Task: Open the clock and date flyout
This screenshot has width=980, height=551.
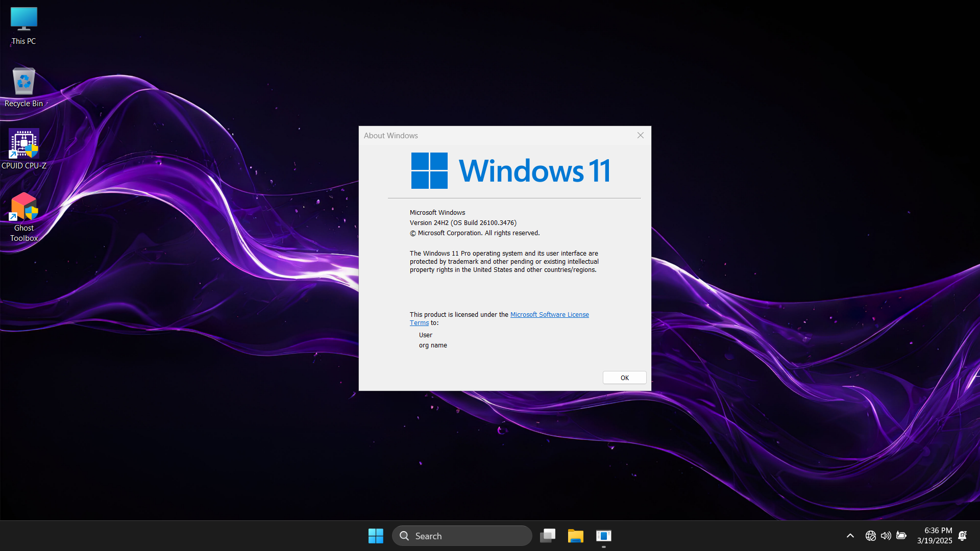Action: click(x=934, y=536)
